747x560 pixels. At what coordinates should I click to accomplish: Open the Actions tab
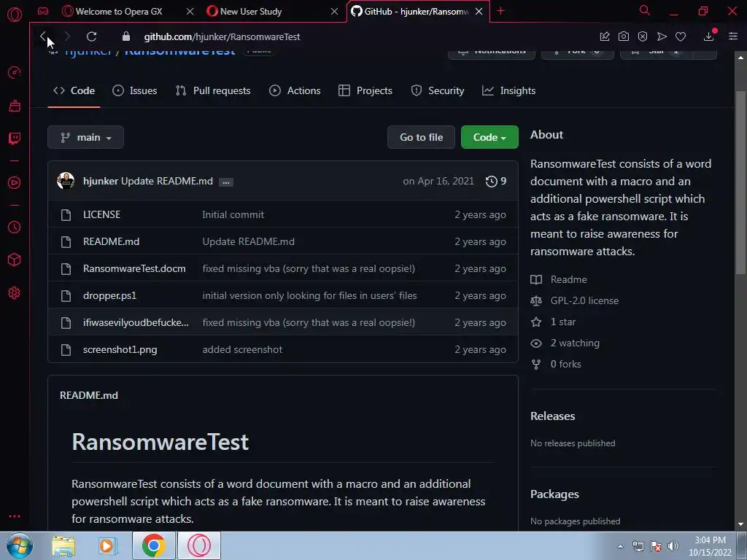coord(295,90)
